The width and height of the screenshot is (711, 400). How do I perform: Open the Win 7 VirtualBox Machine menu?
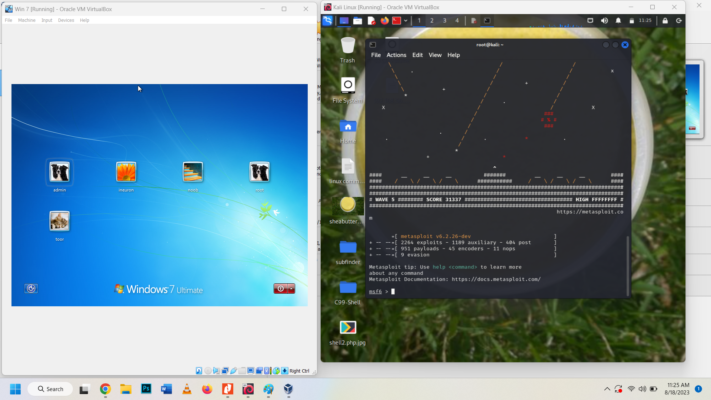(x=26, y=20)
